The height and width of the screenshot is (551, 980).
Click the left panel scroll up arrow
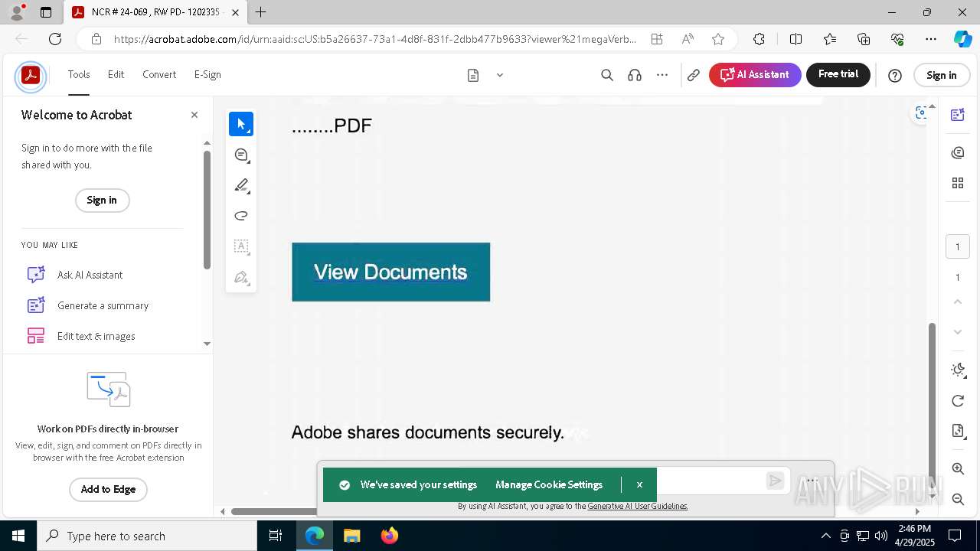click(207, 143)
